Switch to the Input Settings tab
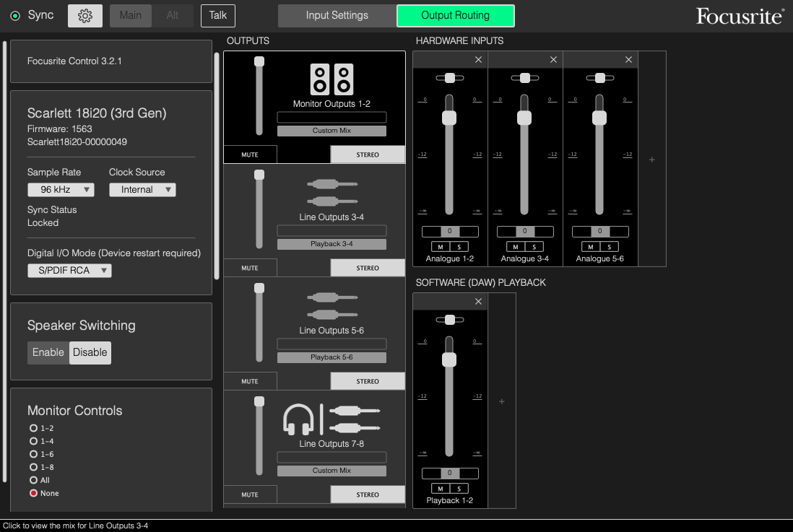The width and height of the screenshot is (793, 532). coord(337,14)
